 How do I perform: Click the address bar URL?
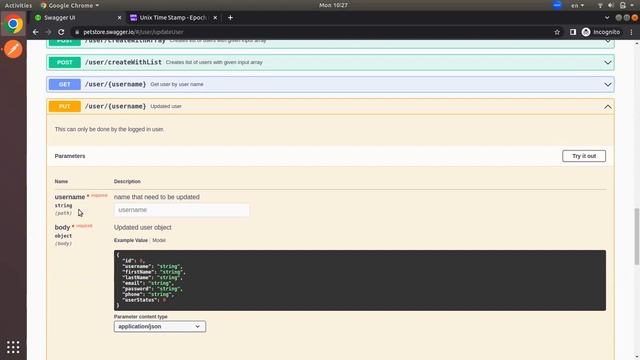(x=133, y=32)
